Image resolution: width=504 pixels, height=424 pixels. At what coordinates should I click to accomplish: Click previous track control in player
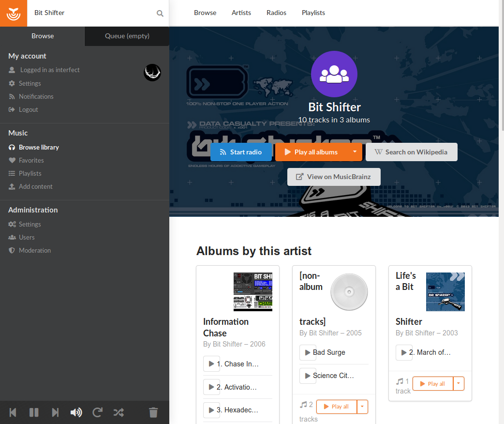pyautogui.click(x=13, y=412)
